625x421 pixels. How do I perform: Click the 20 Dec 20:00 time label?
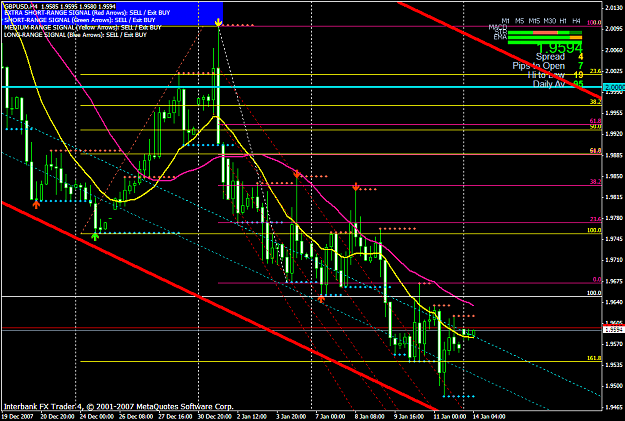[x=56, y=417]
